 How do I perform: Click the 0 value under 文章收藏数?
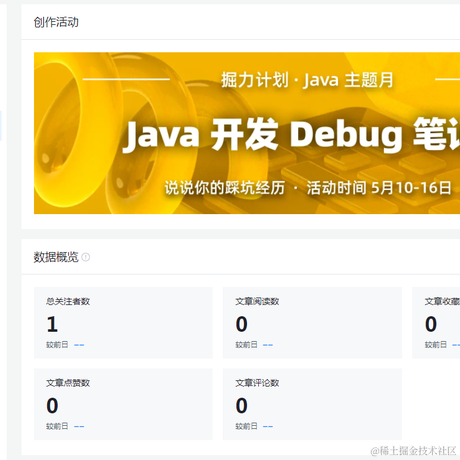point(431,324)
